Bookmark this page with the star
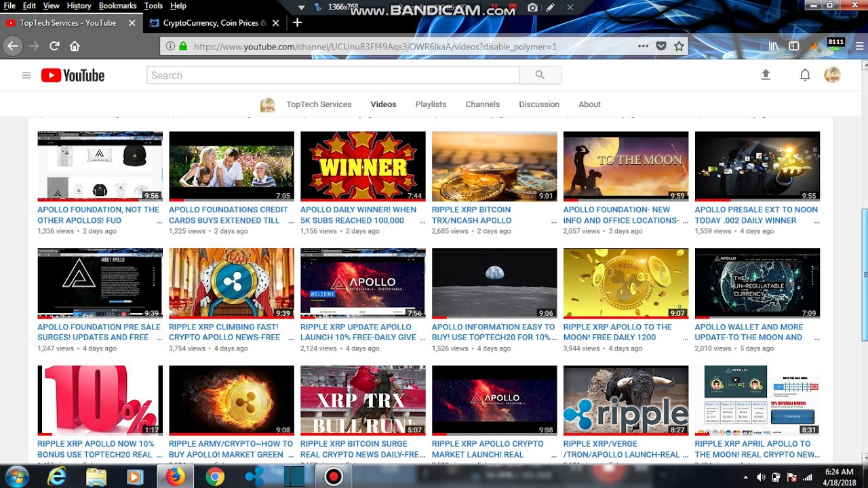This screenshot has height=488, width=868. (x=679, y=46)
